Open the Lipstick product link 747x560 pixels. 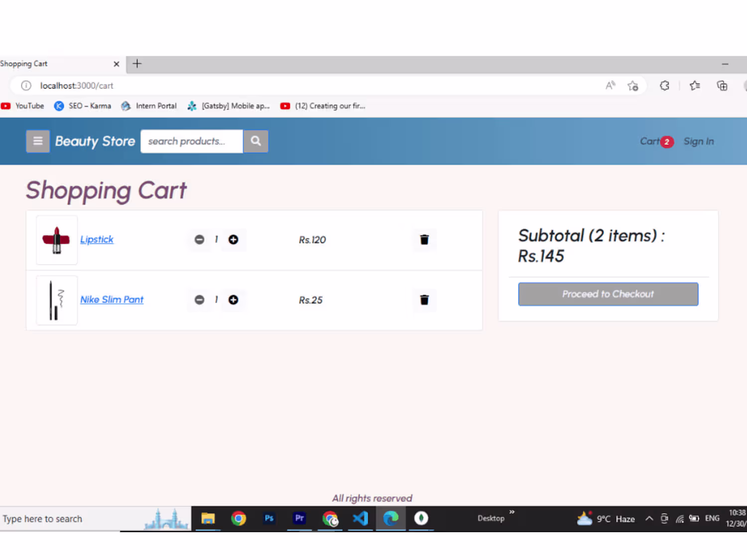tap(97, 239)
